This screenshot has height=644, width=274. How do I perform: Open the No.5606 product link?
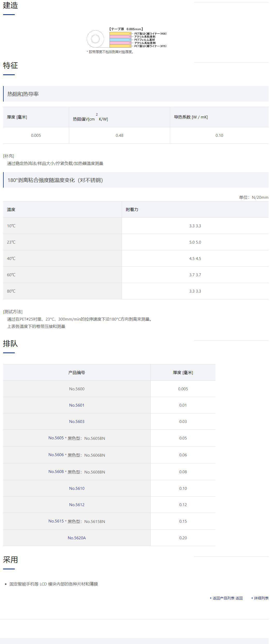coord(56,455)
